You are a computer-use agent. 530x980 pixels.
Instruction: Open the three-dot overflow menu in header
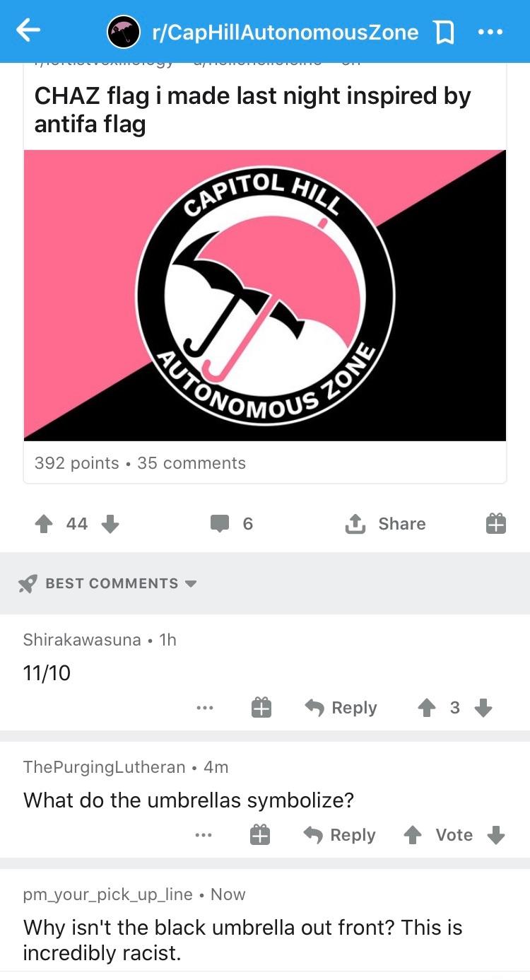pos(490,32)
